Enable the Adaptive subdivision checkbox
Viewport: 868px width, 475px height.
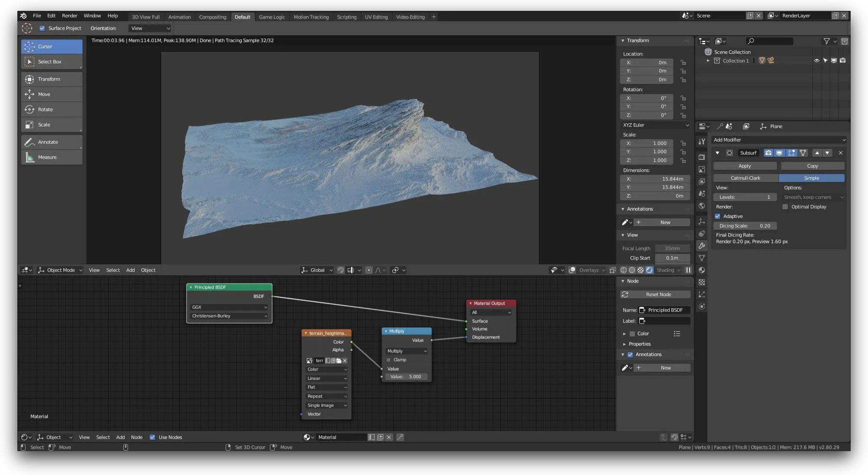717,216
